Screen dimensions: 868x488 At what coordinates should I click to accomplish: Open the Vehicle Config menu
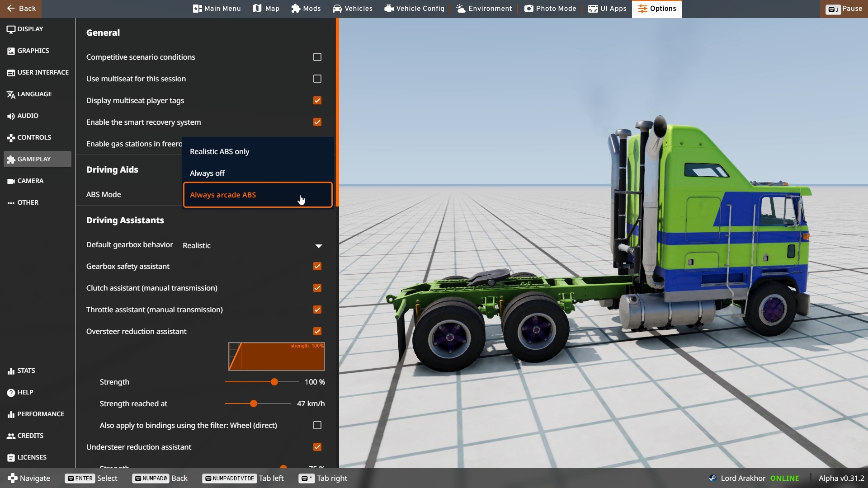click(414, 9)
